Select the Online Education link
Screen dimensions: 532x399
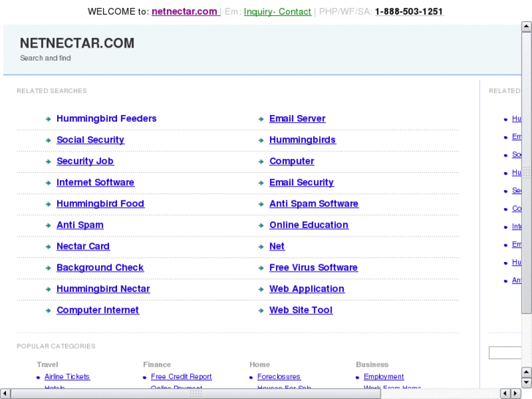309,225
